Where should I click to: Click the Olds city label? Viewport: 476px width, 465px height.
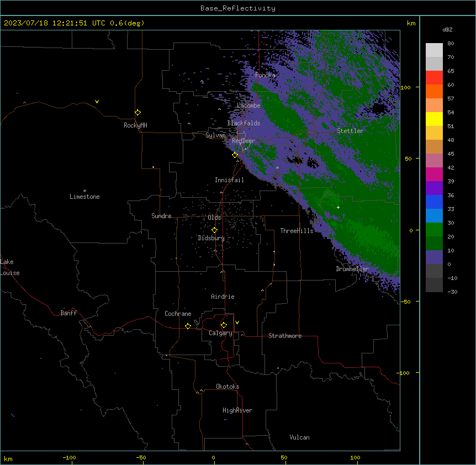214,218
